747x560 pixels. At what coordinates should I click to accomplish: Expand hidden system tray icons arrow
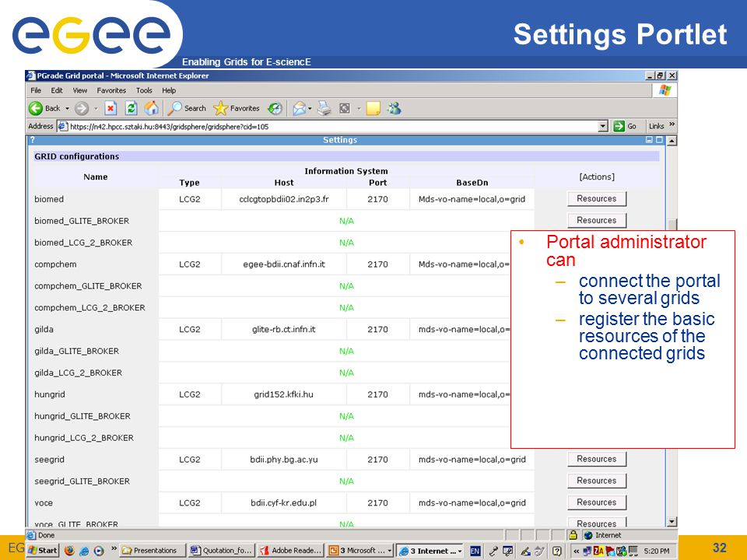coord(576,551)
